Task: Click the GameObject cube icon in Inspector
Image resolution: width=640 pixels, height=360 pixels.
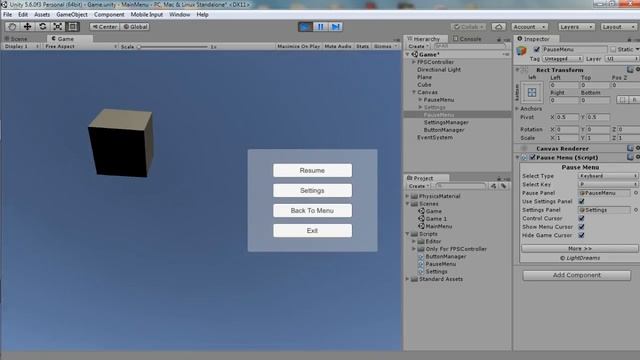Action: (x=522, y=51)
